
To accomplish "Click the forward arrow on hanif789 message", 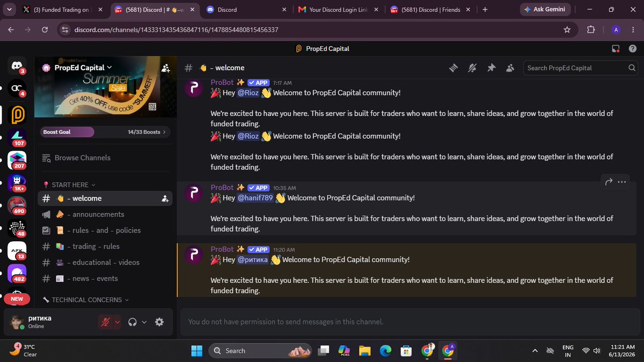I will coord(609,182).
